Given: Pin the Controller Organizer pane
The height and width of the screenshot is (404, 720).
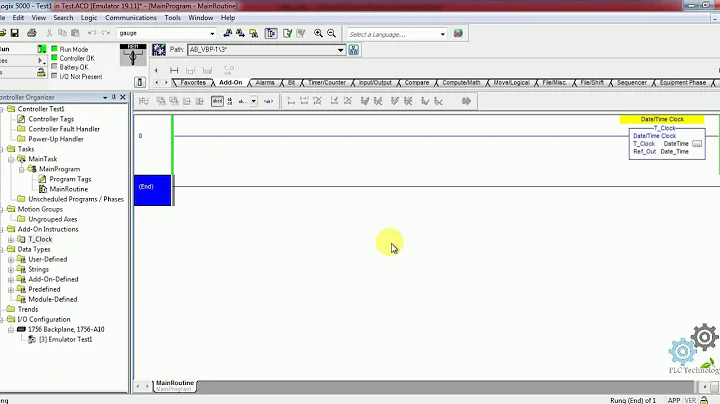Looking at the screenshot, I should pos(114,97).
